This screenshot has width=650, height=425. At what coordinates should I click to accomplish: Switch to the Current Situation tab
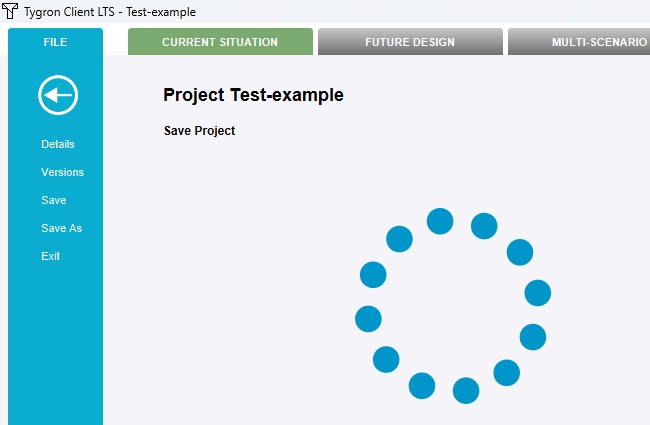click(220, 42)
